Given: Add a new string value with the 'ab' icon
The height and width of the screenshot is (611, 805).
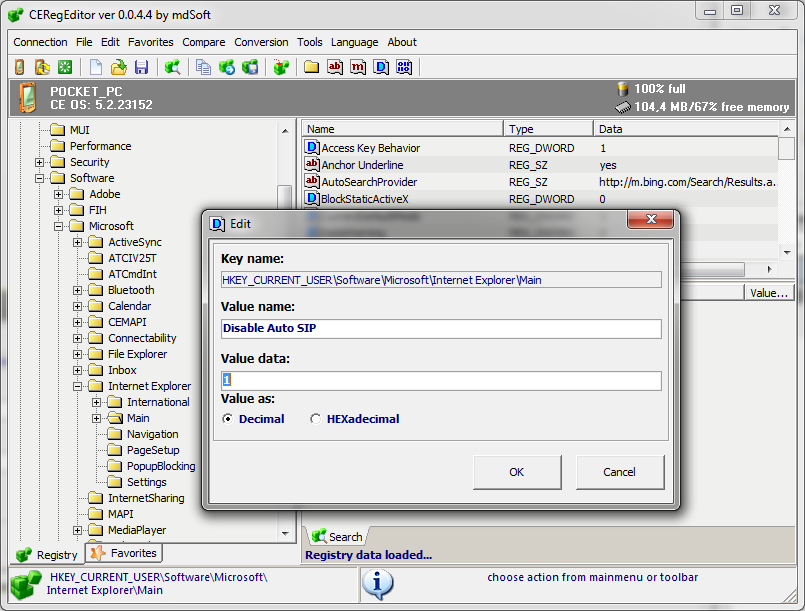Looking at the screenshot, I should click(x=335, y=67).
